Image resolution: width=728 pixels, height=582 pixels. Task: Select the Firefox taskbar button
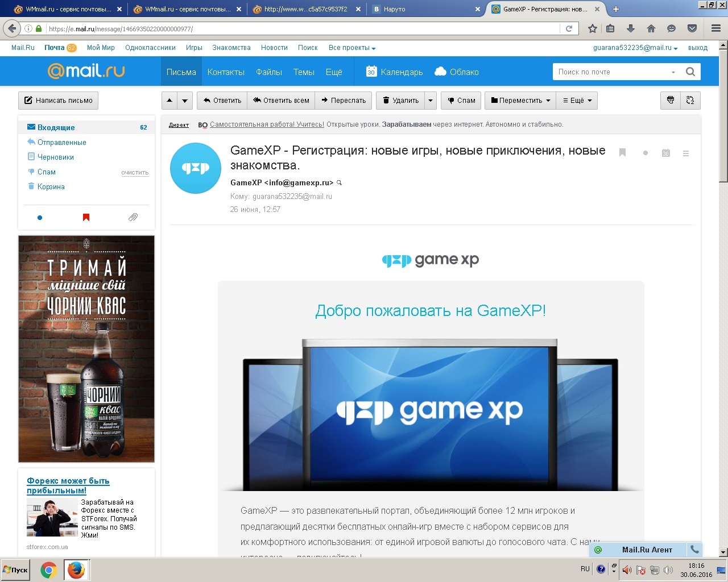76,569
